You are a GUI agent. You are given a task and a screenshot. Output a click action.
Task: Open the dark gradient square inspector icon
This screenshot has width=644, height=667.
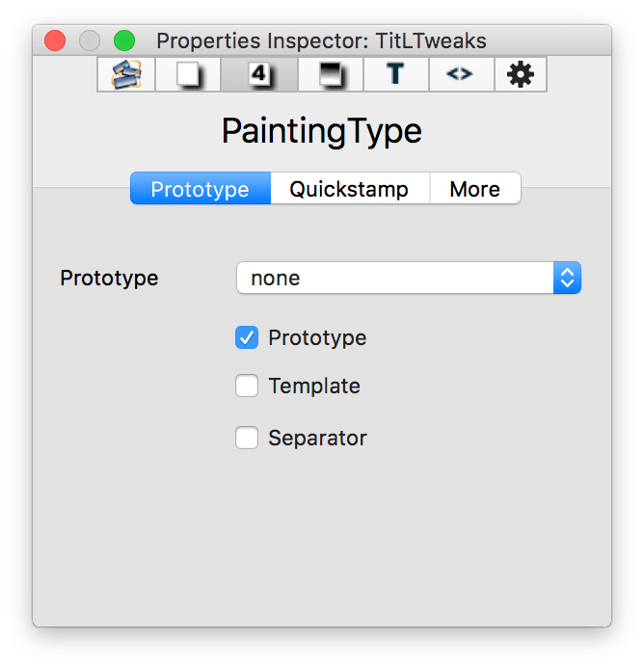tap(331, 74)
